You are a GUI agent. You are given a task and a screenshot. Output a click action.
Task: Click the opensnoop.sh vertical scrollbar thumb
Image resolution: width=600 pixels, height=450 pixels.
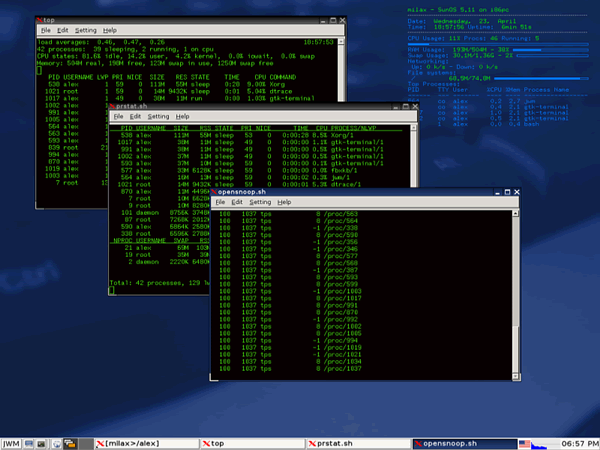tap(515, 349)
